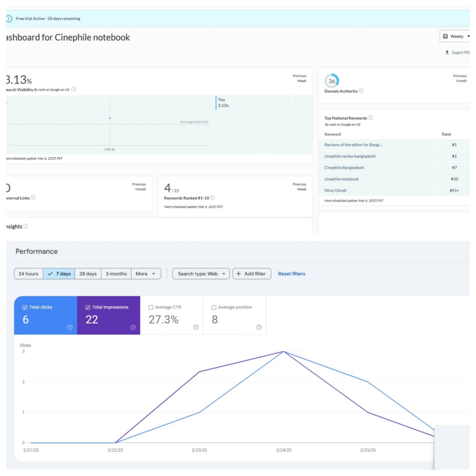The width and height of the screenshot is (476, 476).
Task: Open the Search type: Web dropdown
Action: [x=201, y=274]
